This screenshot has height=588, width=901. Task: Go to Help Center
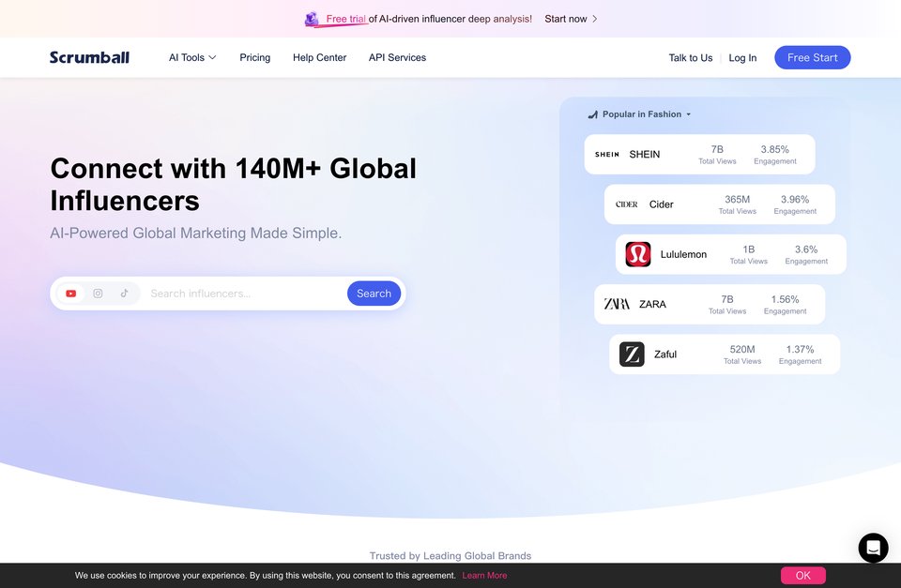point(319,57)
